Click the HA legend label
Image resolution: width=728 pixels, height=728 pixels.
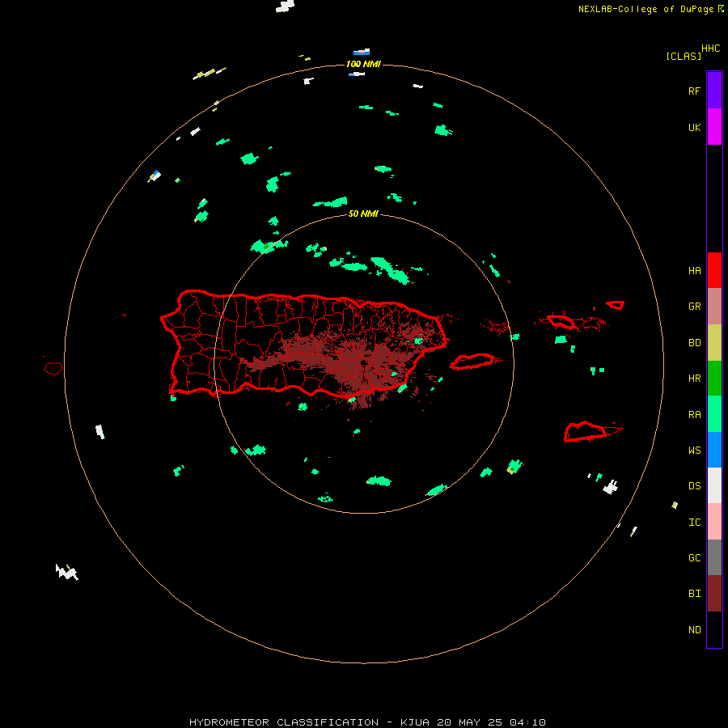coord(694,270)
